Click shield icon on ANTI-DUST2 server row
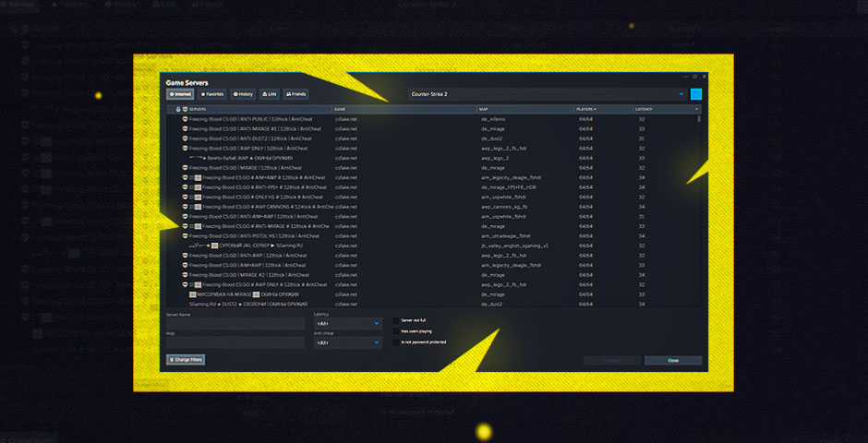 pos(185,138)
